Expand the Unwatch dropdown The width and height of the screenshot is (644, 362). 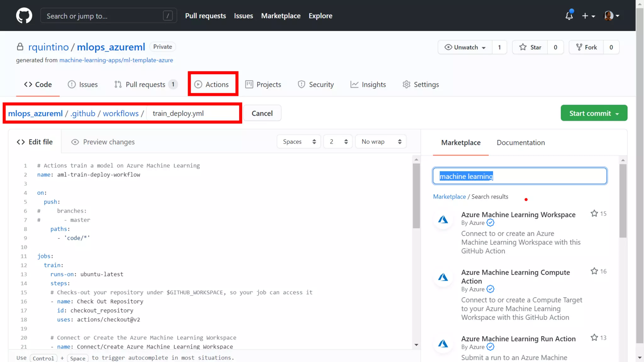point(465,47)
